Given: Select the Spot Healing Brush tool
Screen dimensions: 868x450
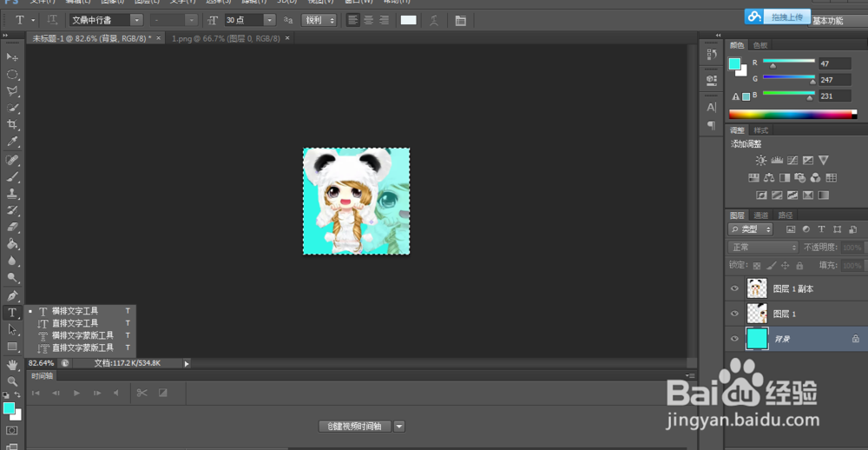Looking at the screenshot, I should (12, 161).
